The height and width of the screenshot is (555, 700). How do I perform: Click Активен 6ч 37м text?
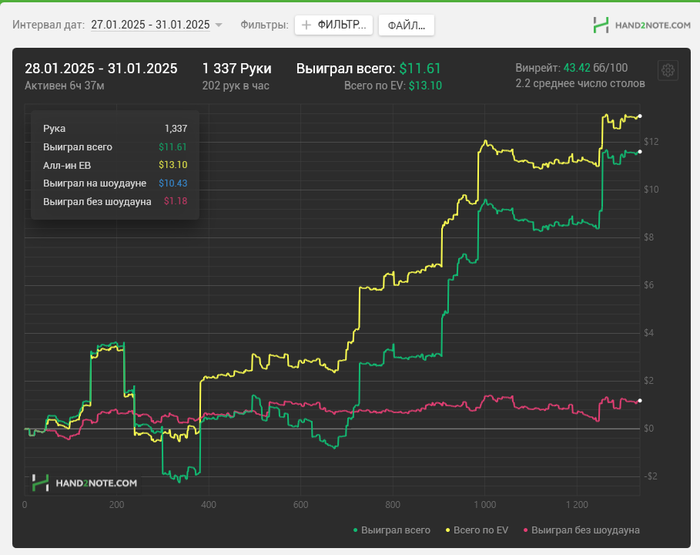pos(64,86)
